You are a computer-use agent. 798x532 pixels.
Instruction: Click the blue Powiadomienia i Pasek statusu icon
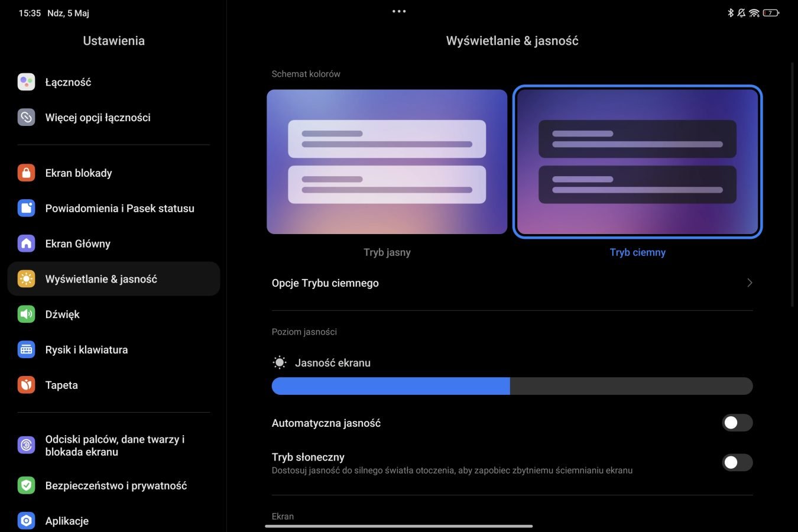tap(26, 208)
